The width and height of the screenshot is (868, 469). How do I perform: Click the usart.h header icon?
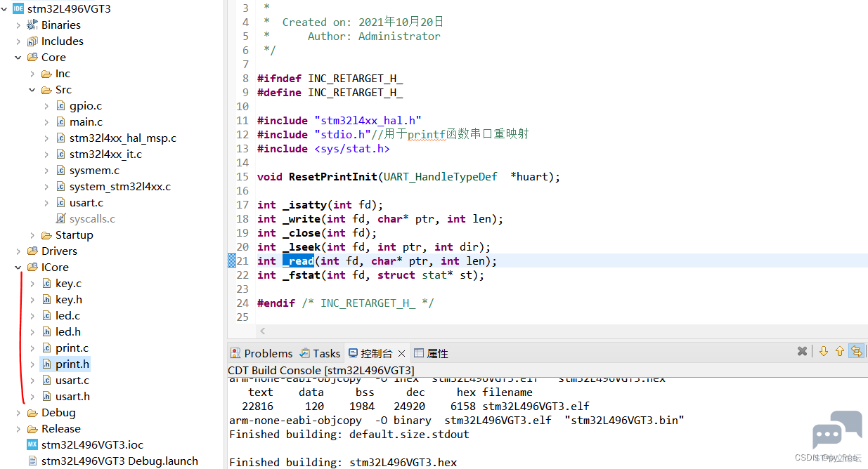47,397
